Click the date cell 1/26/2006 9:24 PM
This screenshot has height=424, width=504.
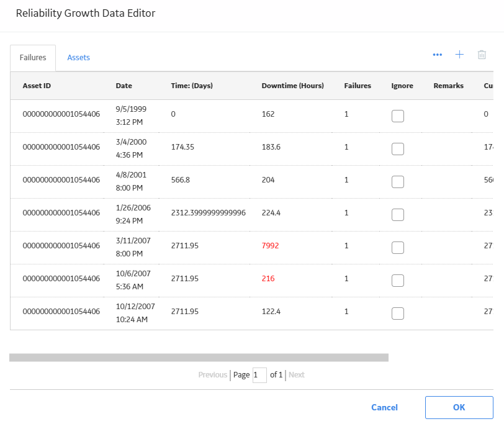(133, 214)
